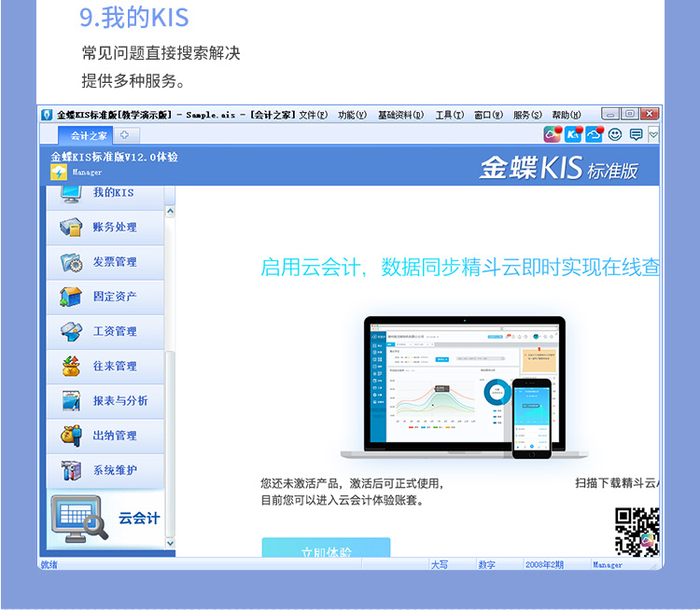The height and width of the screenshot is (610, 700).
Task: Click the lightning Manager user icon
Action: (x=59, y=173)
